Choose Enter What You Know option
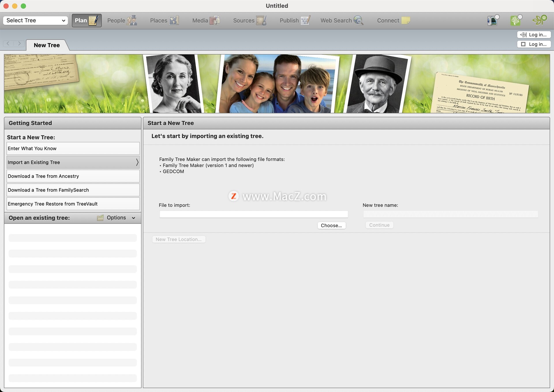Image resolution: width=554 pixels, height=392 pixels. point(73,149)
